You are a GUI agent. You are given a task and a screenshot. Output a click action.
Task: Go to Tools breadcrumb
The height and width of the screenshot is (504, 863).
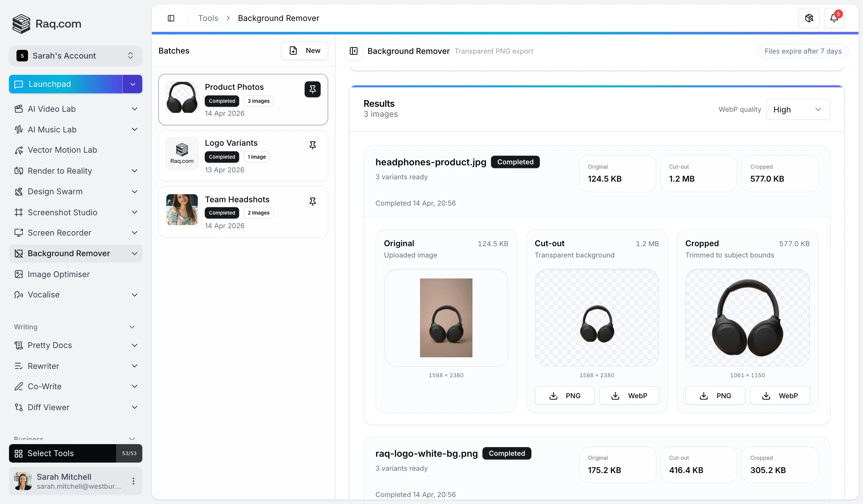(208, 18)
